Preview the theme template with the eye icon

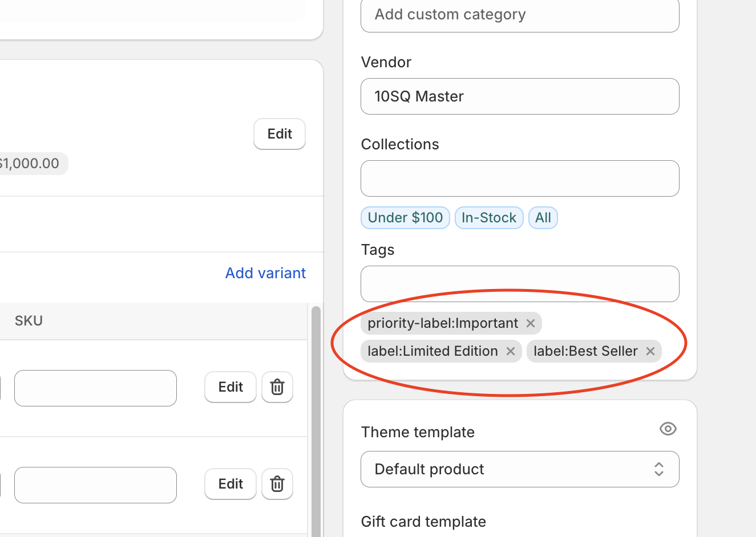(668, 429)
